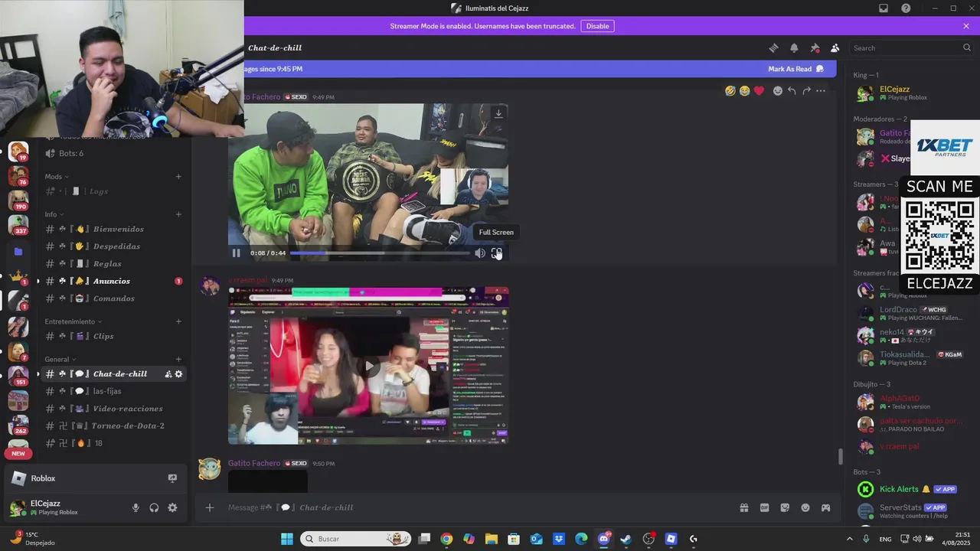980x551 pixels.
Task: Dismiss the Streamer Mode banner
Action: (x=966, y=26)
